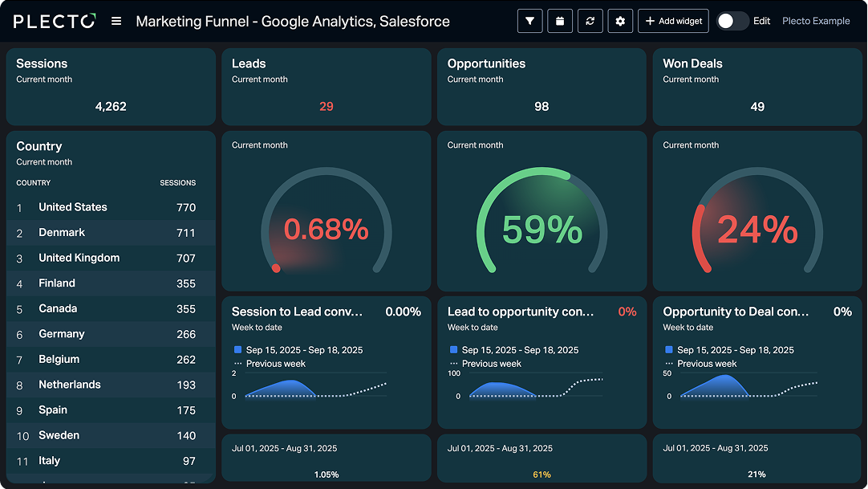This screenshot has height=489, width=868.
Task: Click the SESSIONS column header
Action: click(177, 183)
